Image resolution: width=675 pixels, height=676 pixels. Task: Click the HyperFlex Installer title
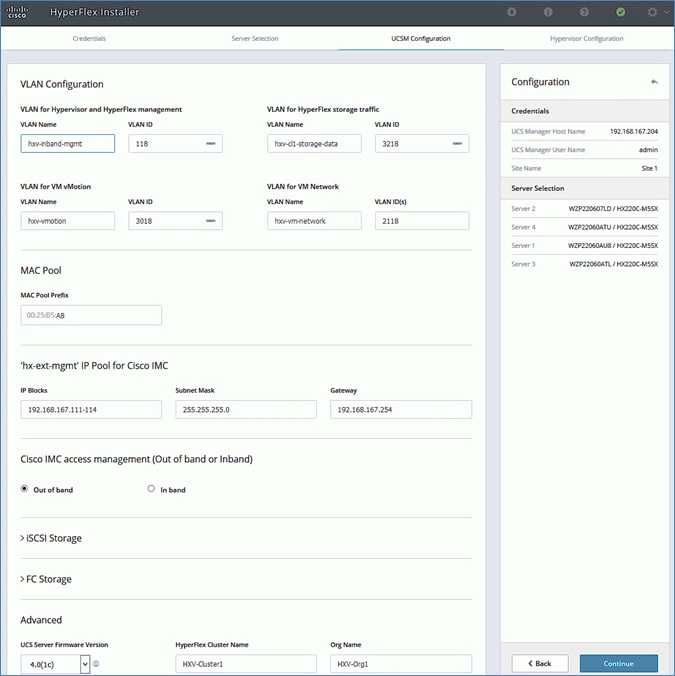94,12
